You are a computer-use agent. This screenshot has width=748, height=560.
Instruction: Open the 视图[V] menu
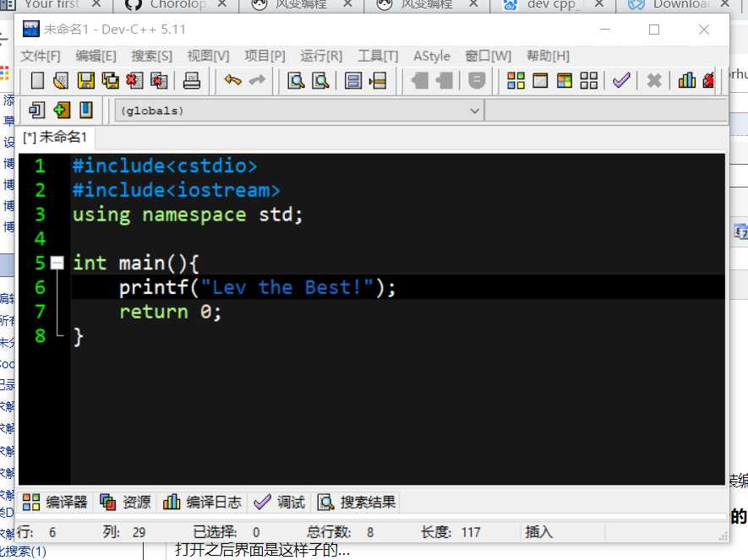pos(208,57)
